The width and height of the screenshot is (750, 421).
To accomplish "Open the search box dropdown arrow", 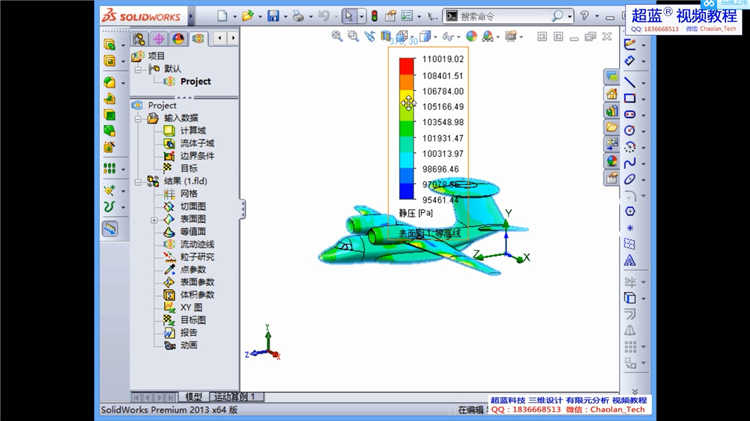I will (570, 17).
